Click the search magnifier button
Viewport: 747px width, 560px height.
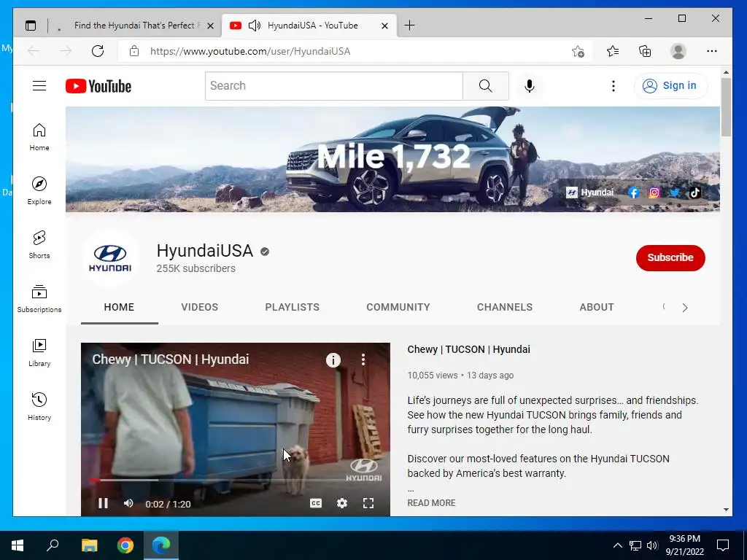[x=485, y=86]
